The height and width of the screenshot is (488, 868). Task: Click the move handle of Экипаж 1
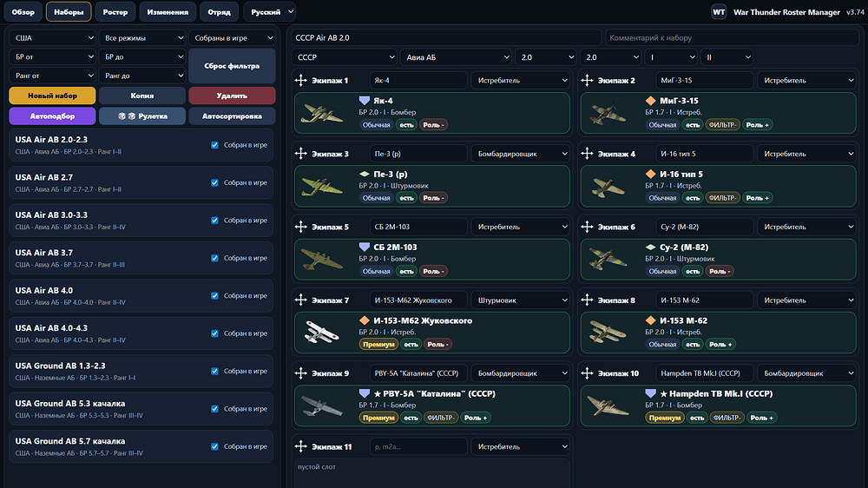point(300,80)
